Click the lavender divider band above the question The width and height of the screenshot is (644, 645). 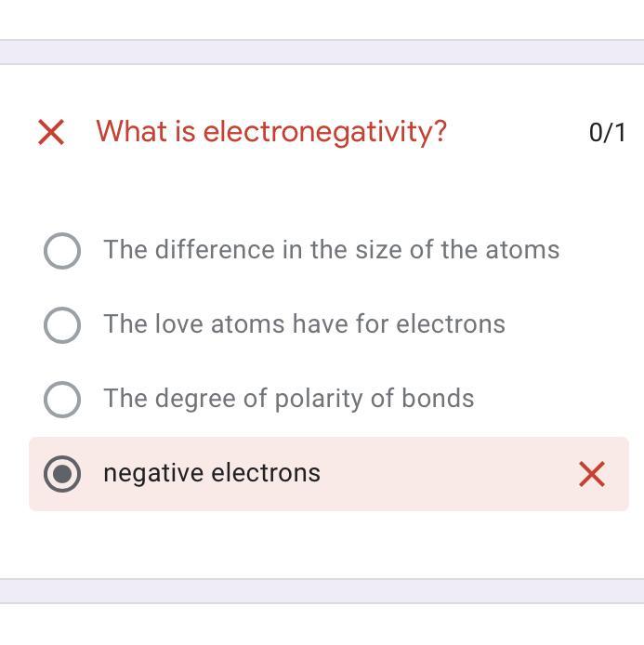(x=322, y=52)
